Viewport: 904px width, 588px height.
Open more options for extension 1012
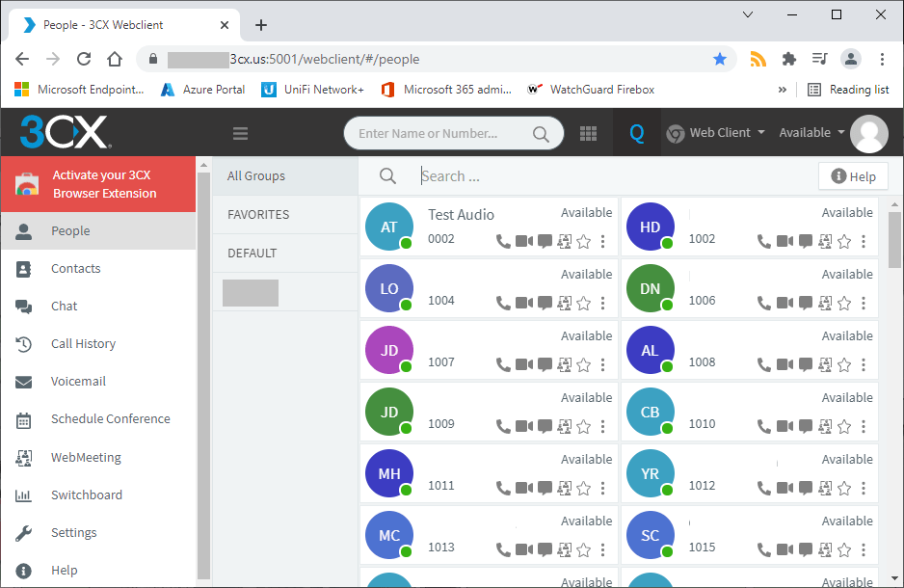864,489
